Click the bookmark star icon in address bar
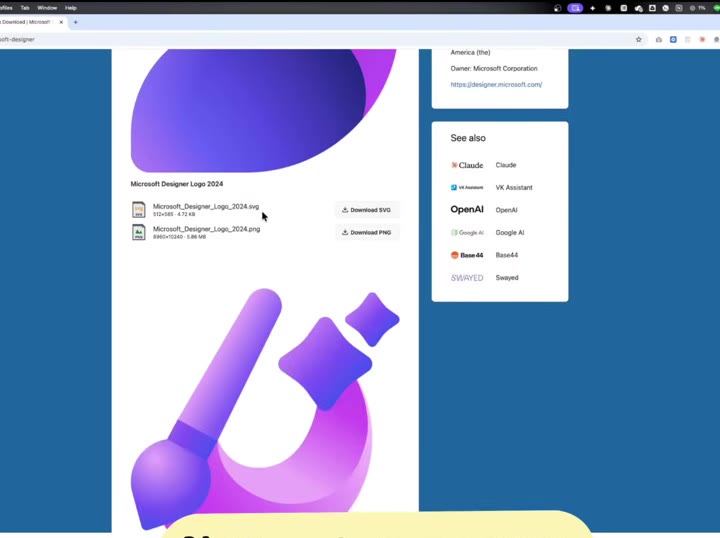 coord(638,39)
